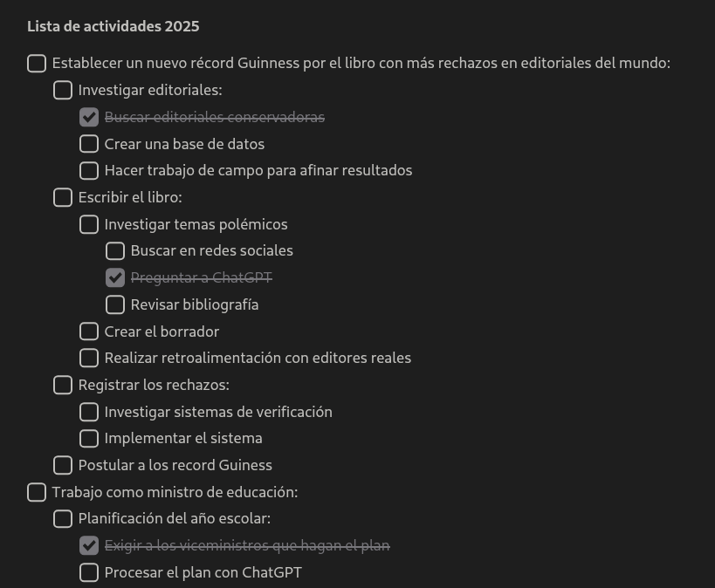Toggle 'Investigar editoriales' checkbox
The width and height of the screenshot is (715, 588).
[x=63, y=90]
